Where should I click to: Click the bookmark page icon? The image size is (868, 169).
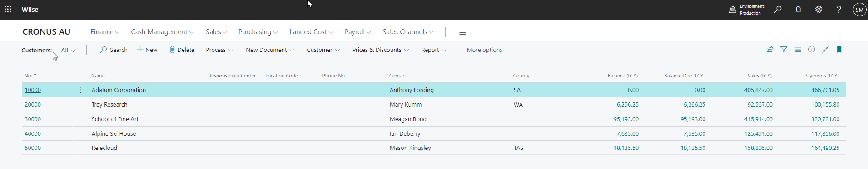(x=839, y=50)
